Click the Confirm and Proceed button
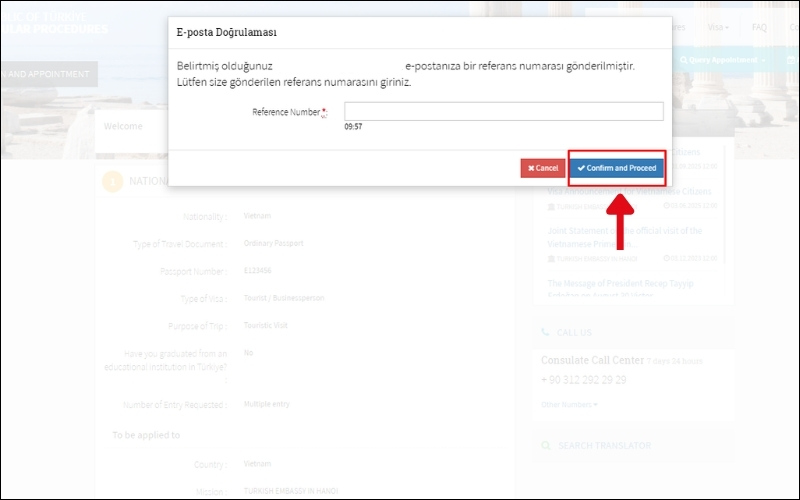The image size is (800, 500). pyautogui.click(x=616, y=168)
